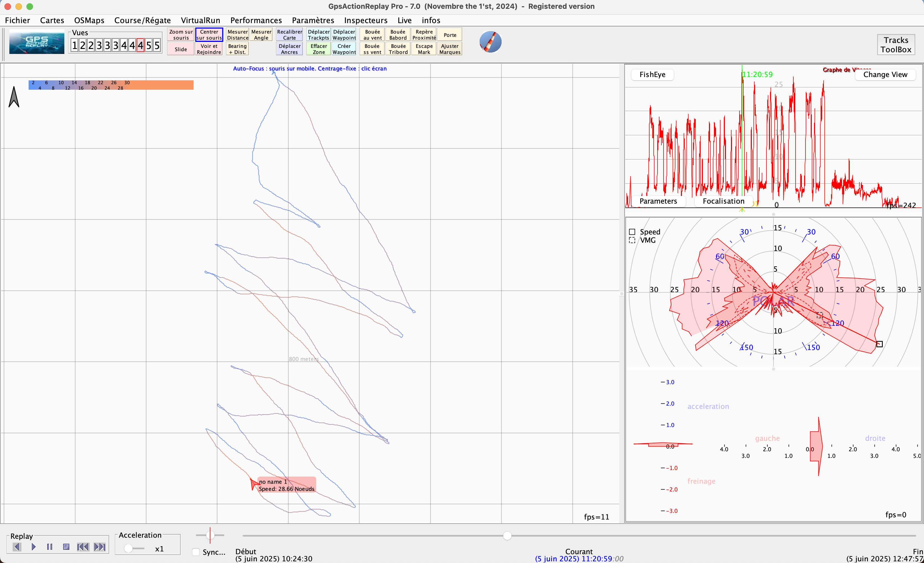Image resolution: width=924 pixels, height=563 pixels.
Task: Click the Porte gate button
Action: (450, 34)
